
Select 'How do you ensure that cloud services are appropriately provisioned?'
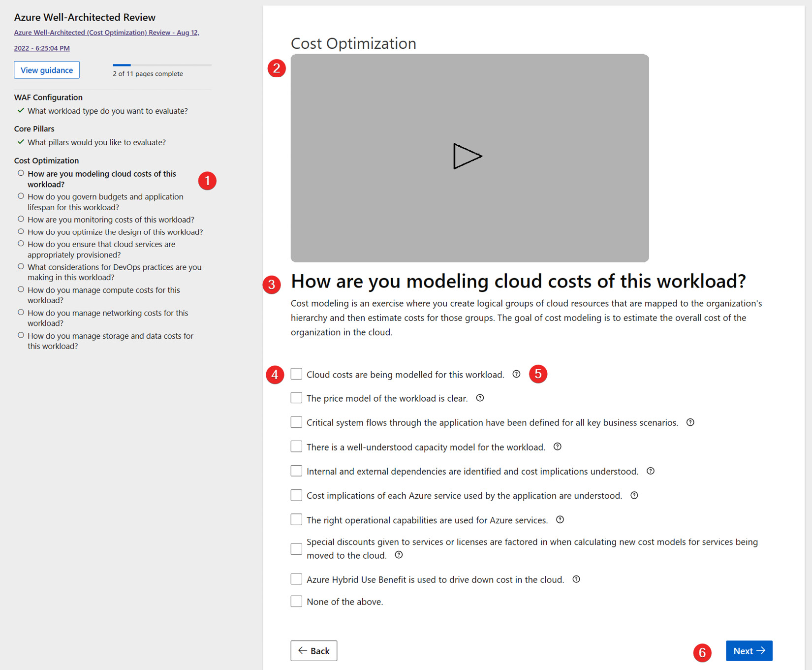click(x=101, y=249)
